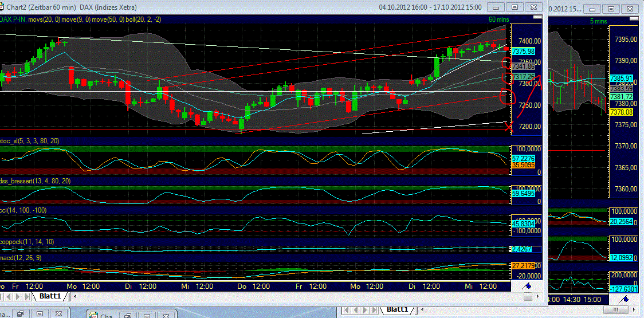
Task: Click the white split handle in the 5 mins chart
Action: pos(635,18)
